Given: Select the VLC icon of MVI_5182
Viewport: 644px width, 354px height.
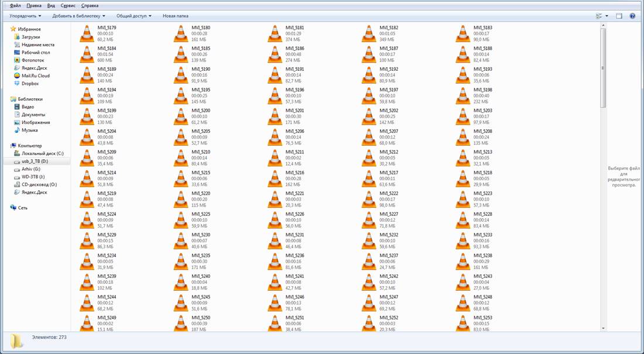Looking at the screenshot, I should [369, 34].
